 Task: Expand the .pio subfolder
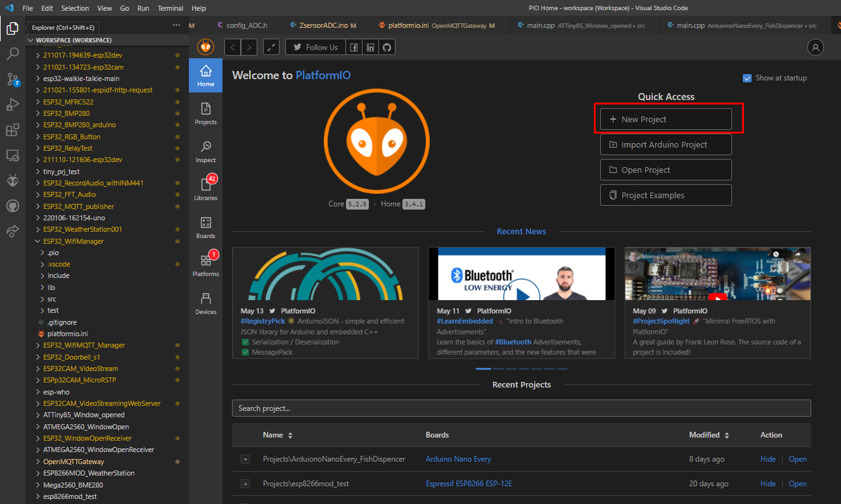coord(42,253)
